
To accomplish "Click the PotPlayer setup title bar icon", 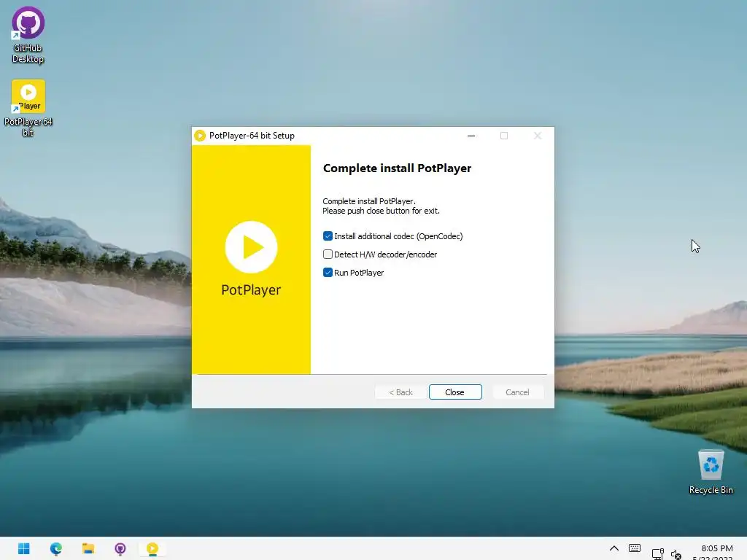I will (200, 136).
